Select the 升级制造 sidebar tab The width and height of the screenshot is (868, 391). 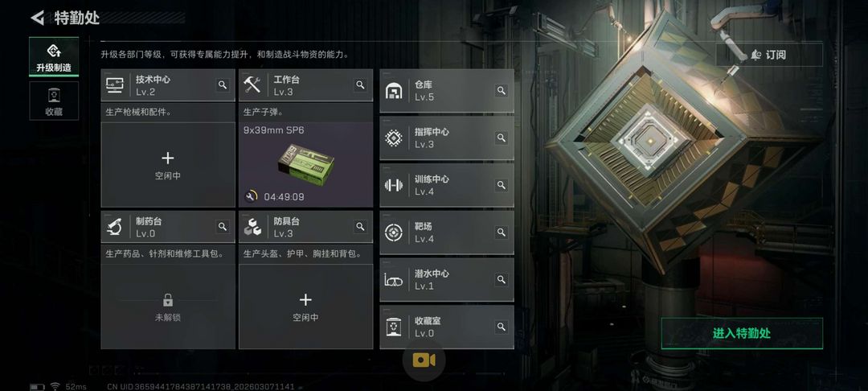pos(54,57)
